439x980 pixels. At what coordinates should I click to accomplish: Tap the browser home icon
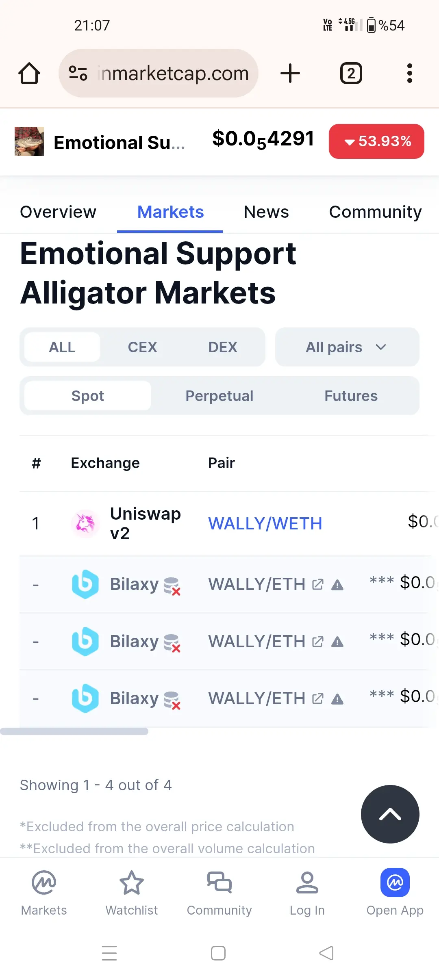coord(29,74)
